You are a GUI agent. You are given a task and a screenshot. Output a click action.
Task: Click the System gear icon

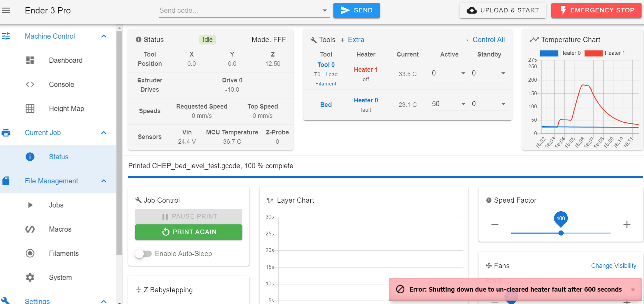click(30, 277)
